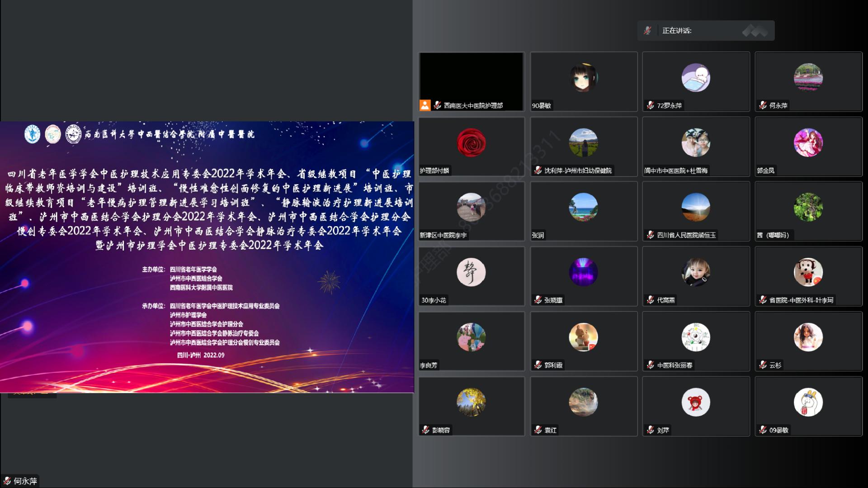Click the 何永萍 presenter label below shared screen

pos(21,481)
